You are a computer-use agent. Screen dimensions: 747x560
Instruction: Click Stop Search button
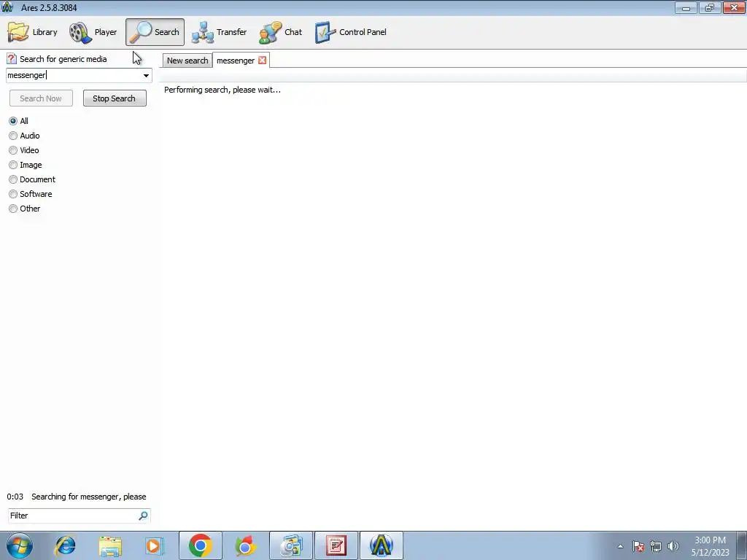[115, 98]
